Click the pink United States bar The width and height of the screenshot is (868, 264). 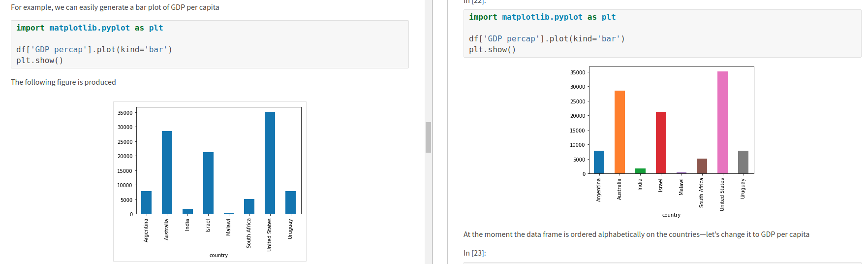pyautogui.click(x=722, y=123)
